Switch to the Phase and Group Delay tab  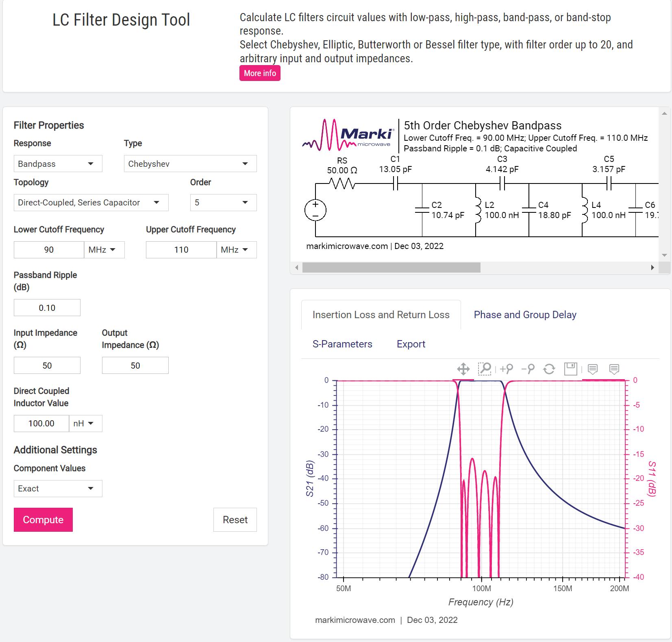(525, 314)
